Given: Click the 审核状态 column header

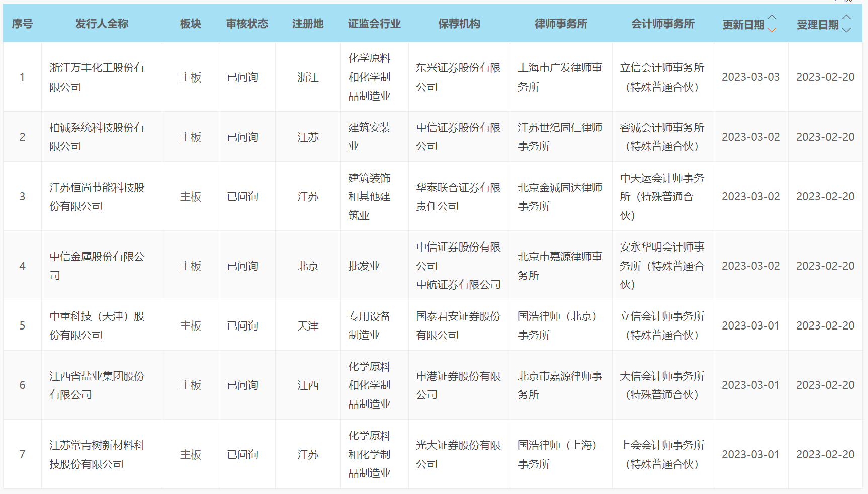Looking at the screenshot, I should pyautogui.click(x=247, y=24).
